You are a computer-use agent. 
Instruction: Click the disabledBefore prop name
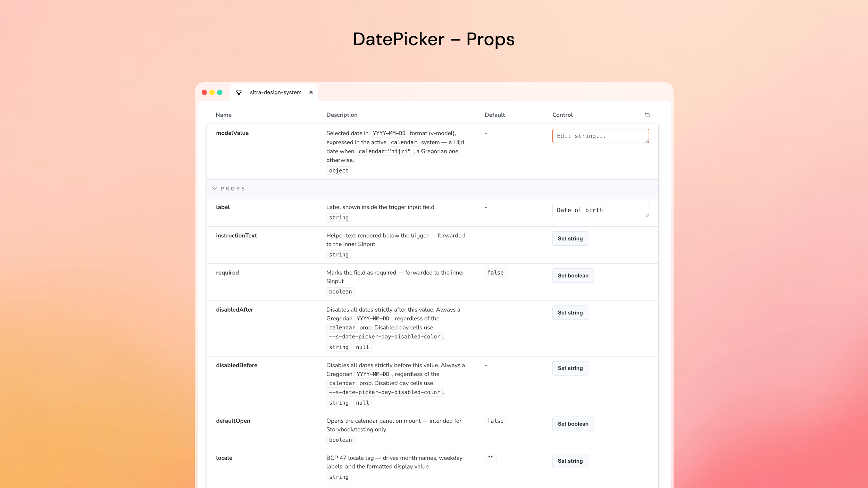click(x=236, y=365)
